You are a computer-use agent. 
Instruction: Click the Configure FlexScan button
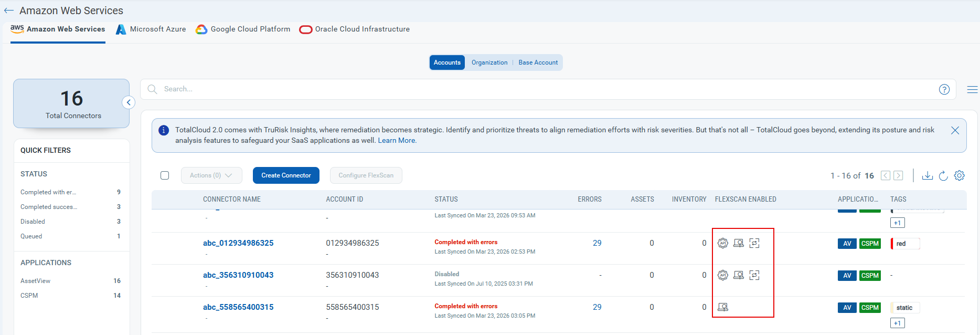(x=366, y=175)
